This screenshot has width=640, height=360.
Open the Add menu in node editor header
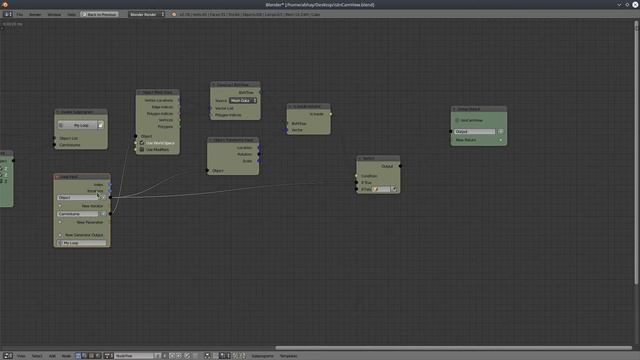(x=52, y=356)
